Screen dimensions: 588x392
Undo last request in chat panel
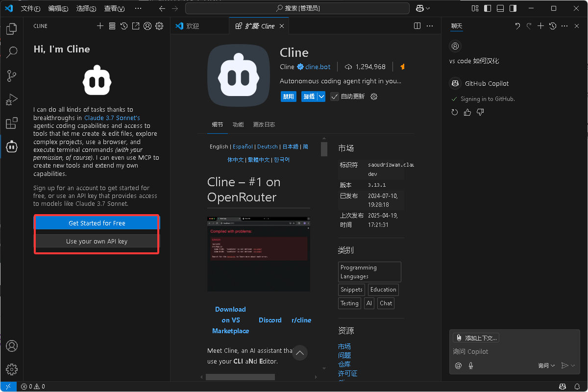pos(517,26)
